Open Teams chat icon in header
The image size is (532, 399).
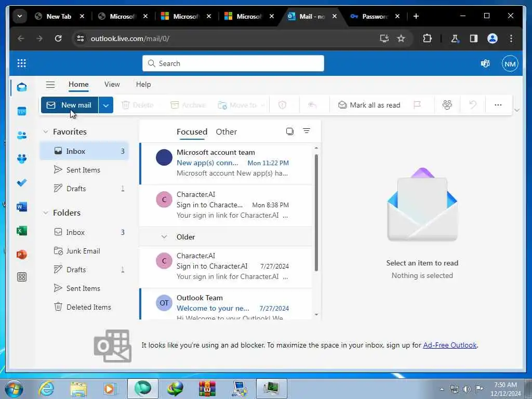(x=485, y=63)
